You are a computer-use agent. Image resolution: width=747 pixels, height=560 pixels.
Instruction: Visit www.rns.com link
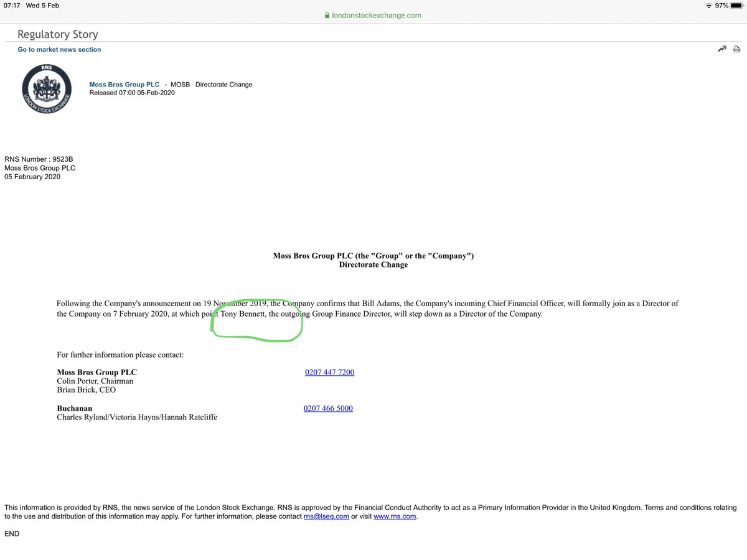395,516
